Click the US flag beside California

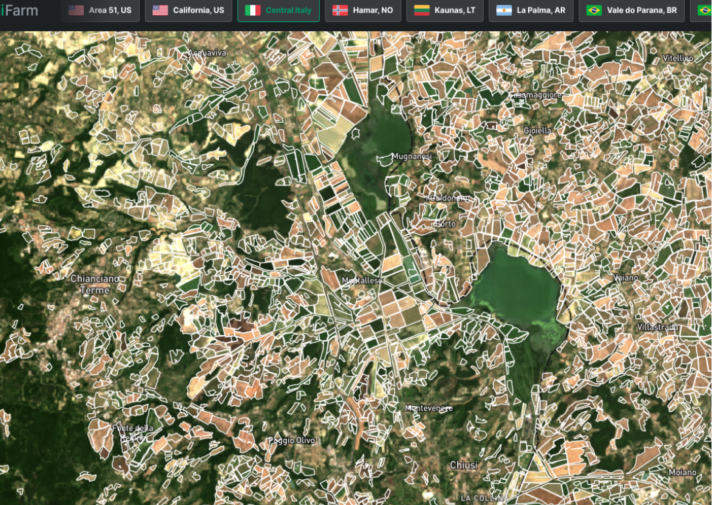coord(160,10)
